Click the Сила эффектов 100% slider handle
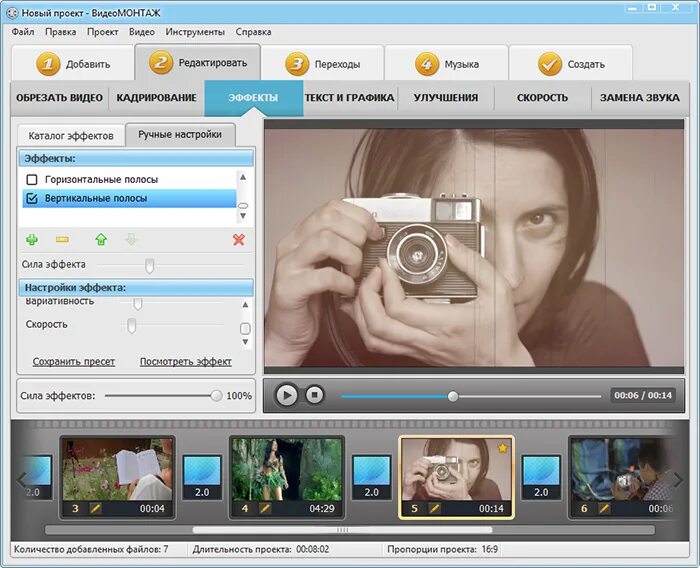This screenshot has width=700, height=568. [217, 396]
